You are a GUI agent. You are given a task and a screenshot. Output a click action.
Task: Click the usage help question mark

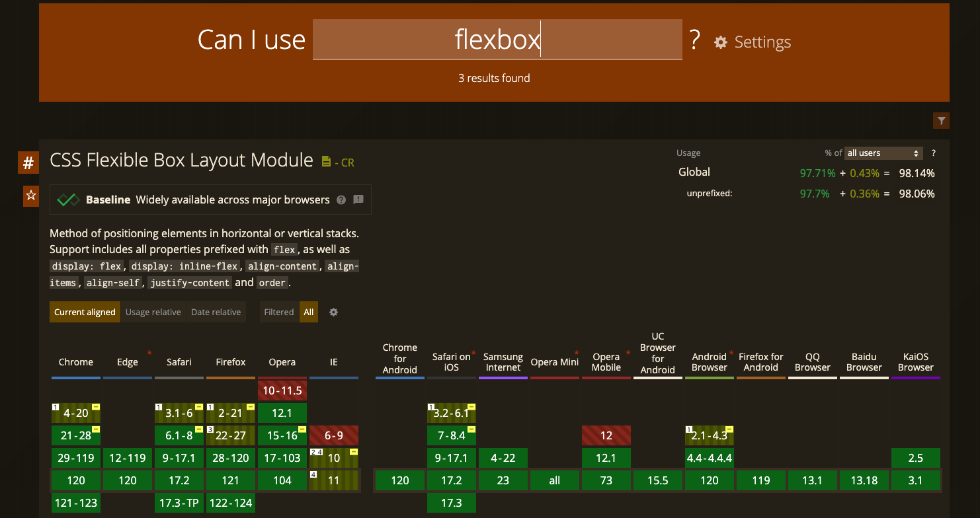(934, 153)
